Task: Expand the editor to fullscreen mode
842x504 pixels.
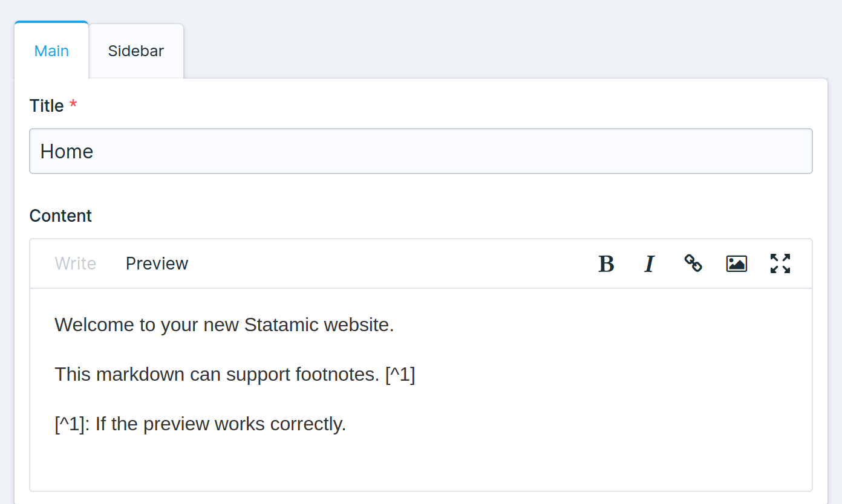Action: point(780,263)
